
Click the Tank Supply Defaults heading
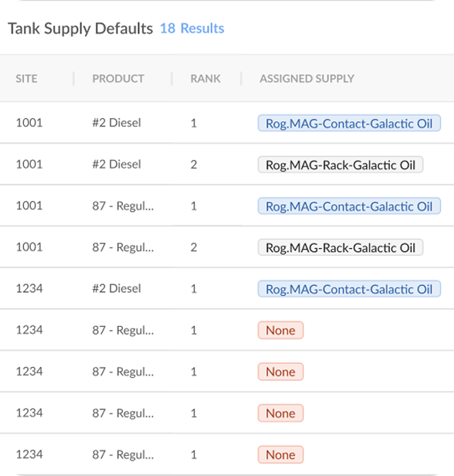80,29
